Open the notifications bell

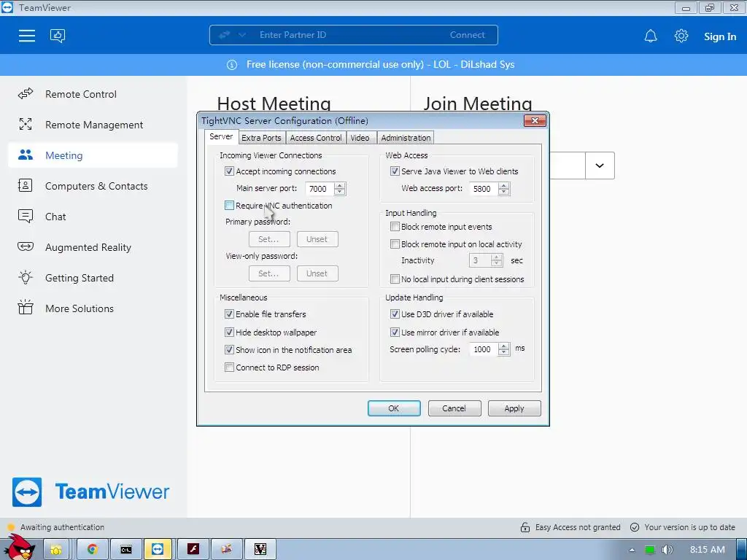tap(651, 36)
